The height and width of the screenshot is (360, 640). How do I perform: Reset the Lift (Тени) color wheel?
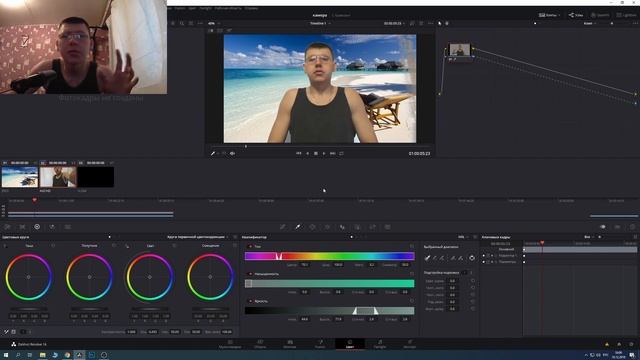53,246
